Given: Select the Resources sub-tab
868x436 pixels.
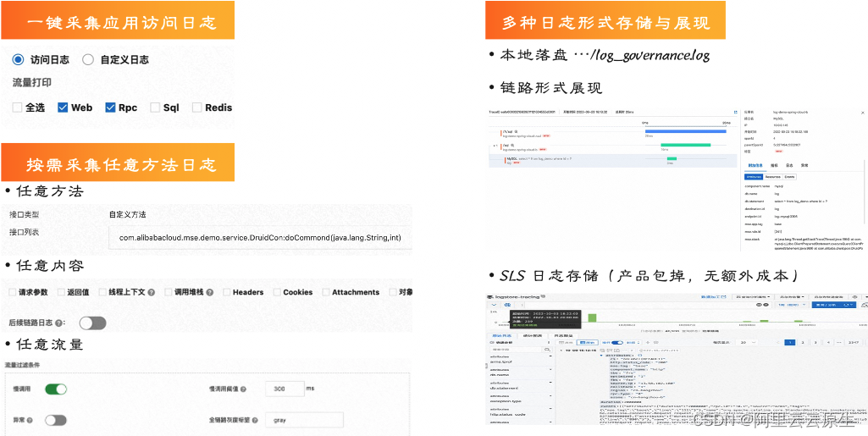Looking at the screenshot, I should [773, 177].
